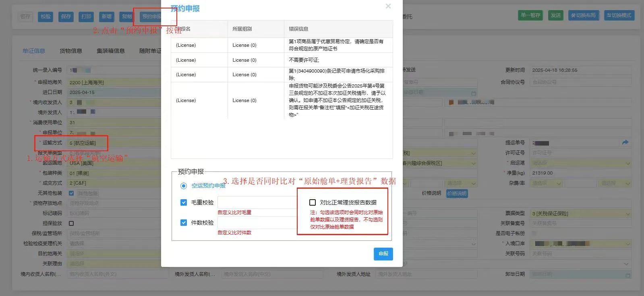
Task: Select the 空运预约申报 radio option
Action: [x=184, y=186]
